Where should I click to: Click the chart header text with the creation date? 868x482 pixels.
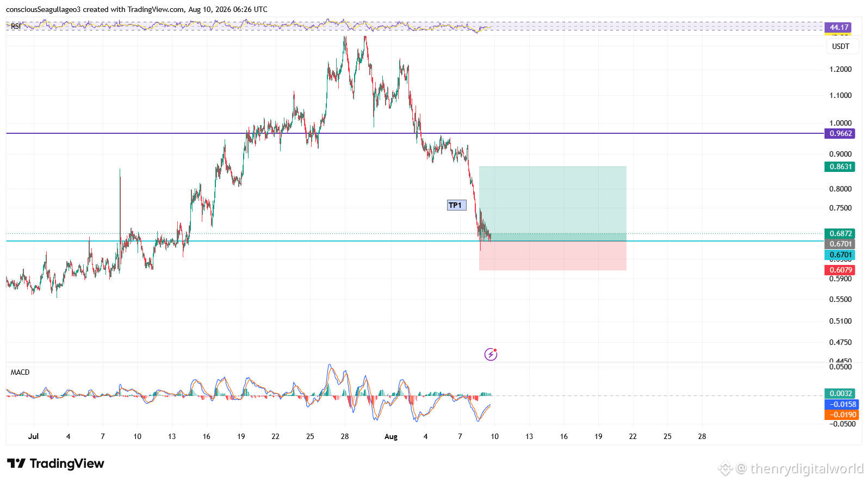click(x=137, y=9)
